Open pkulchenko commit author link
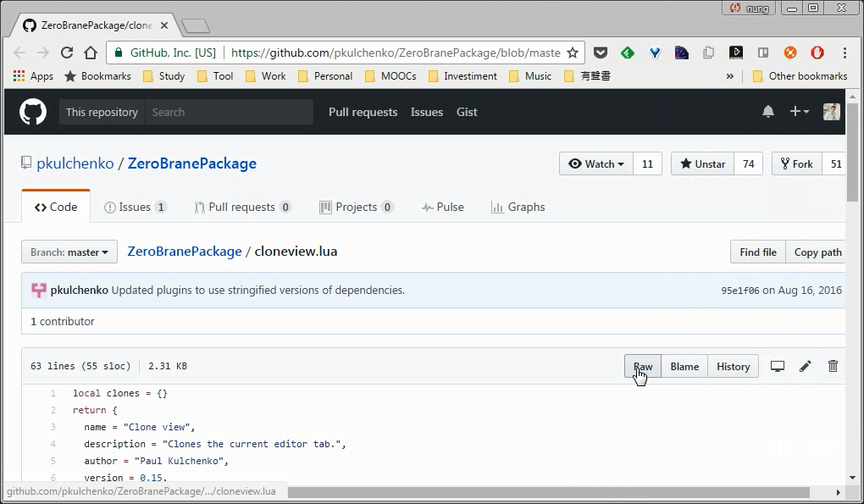Viewport: 864px width, 504px height. pos(80,291)
